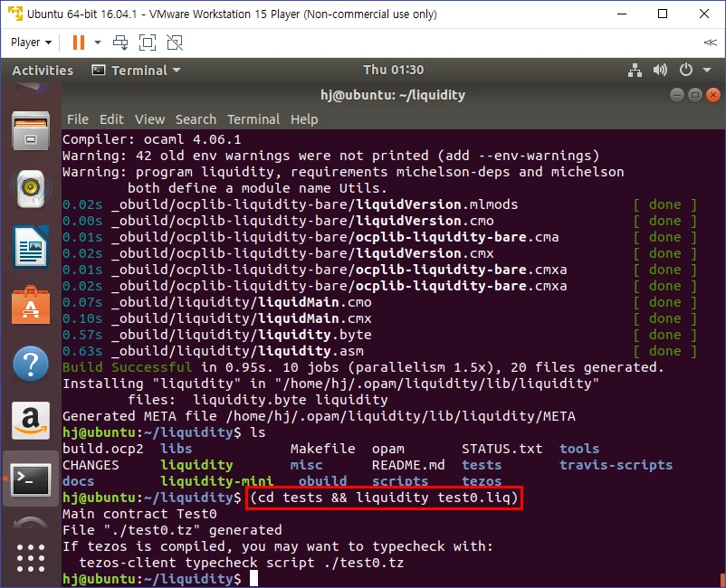The image size is (726, 588).
Task: Click the 'Main contract Test0' output line
Action: 139,514
